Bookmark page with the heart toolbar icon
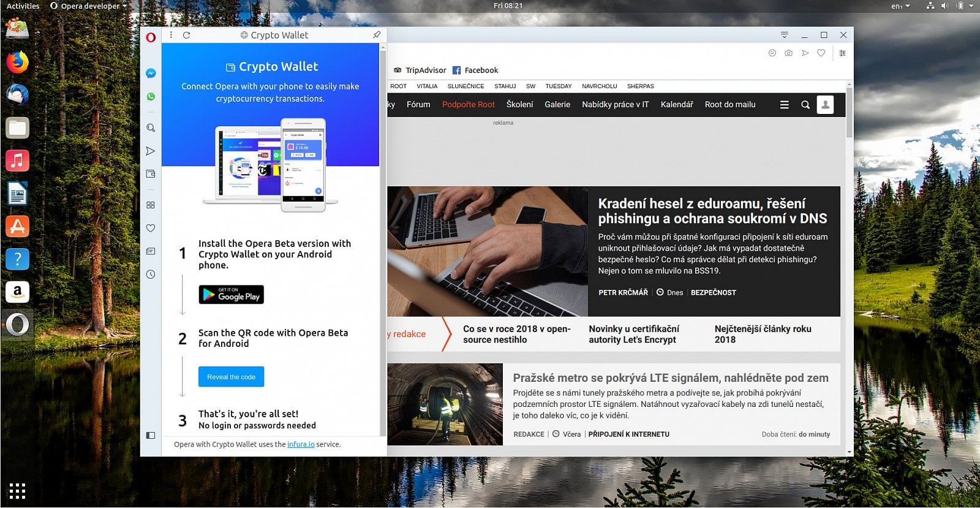This screenshot has height=508, width=980. 821,53
